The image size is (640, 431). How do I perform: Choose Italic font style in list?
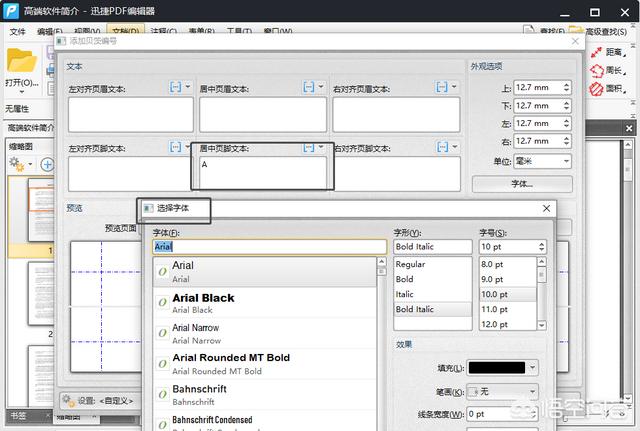click(x=433, y=294)
